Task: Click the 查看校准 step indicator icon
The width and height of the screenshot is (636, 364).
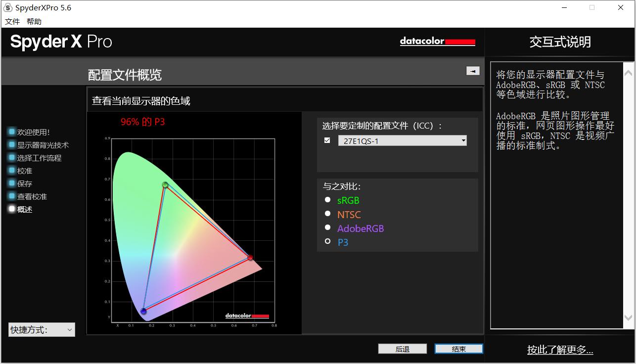Action: 12,196
